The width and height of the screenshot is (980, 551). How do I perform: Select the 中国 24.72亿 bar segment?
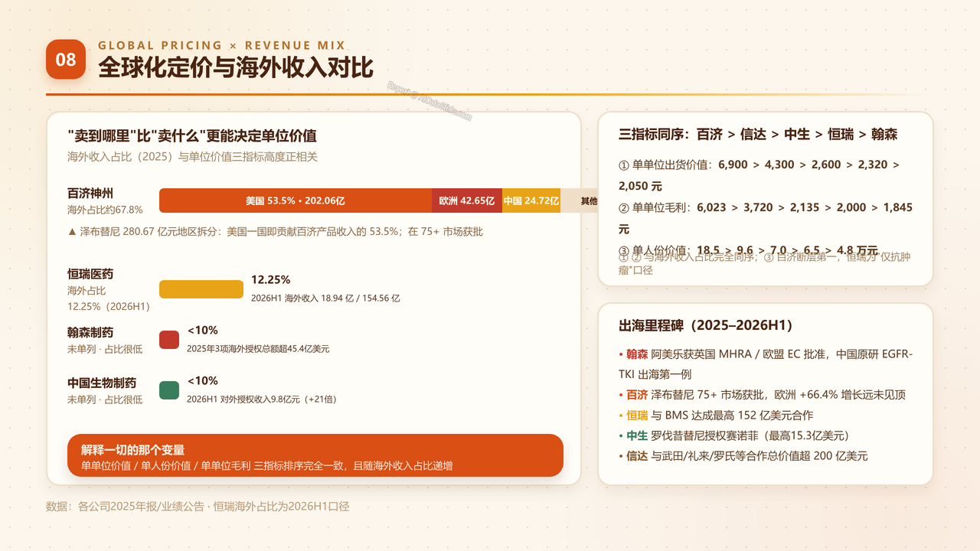[x=531, y=201]
